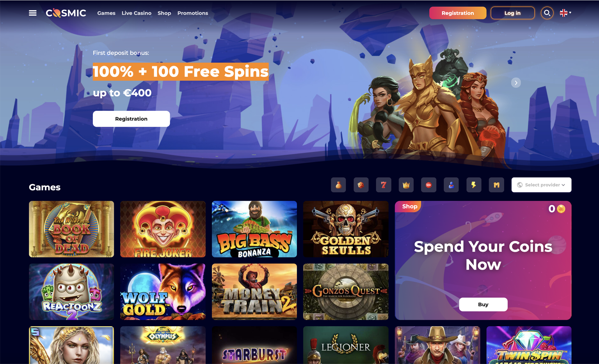Select the red seven slots filter

384,185
